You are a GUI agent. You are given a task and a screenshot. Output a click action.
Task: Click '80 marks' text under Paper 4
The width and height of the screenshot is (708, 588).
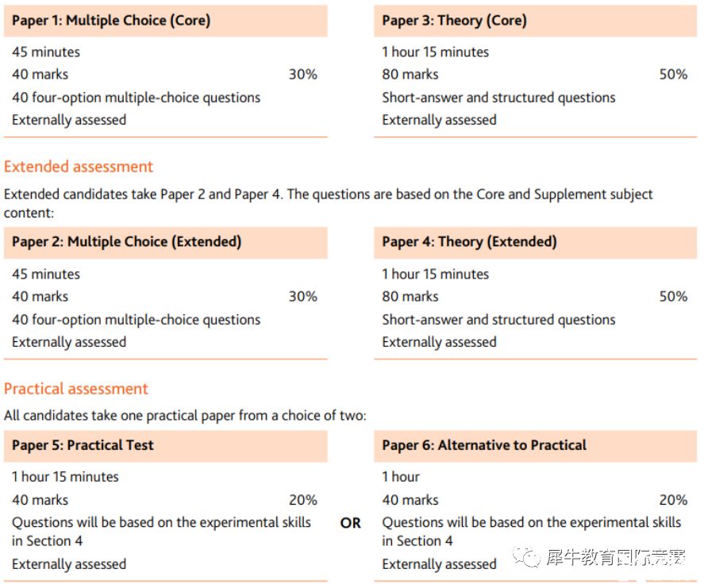[x=410, y=297]
